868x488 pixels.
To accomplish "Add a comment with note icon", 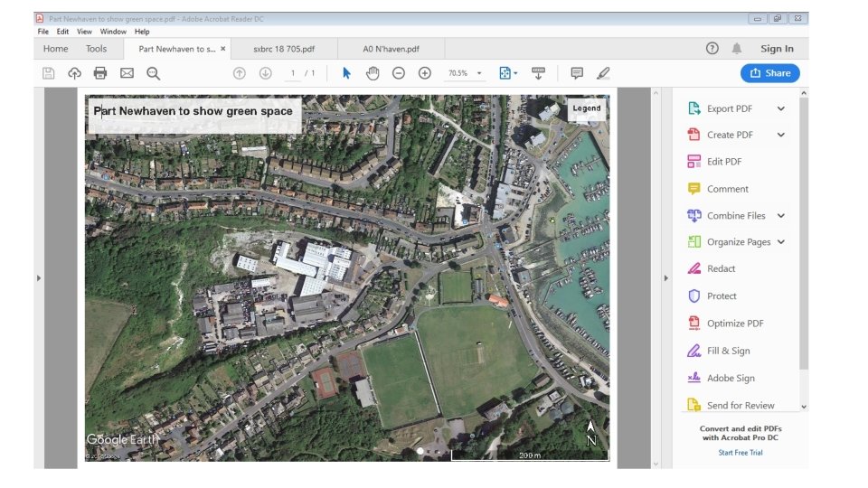I will click(x=577, y=73).
